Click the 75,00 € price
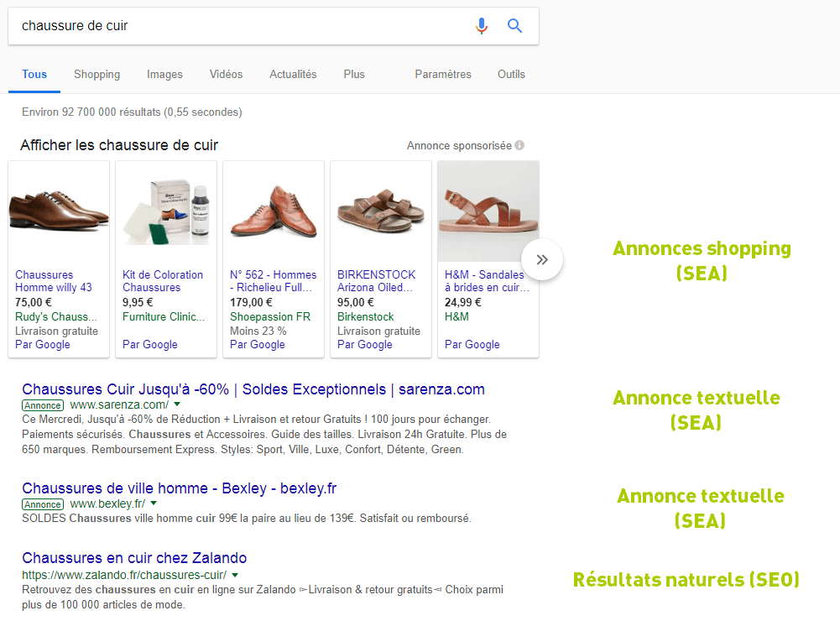The width and height of the screenshot is (840, 621). (x=34, y=302)
